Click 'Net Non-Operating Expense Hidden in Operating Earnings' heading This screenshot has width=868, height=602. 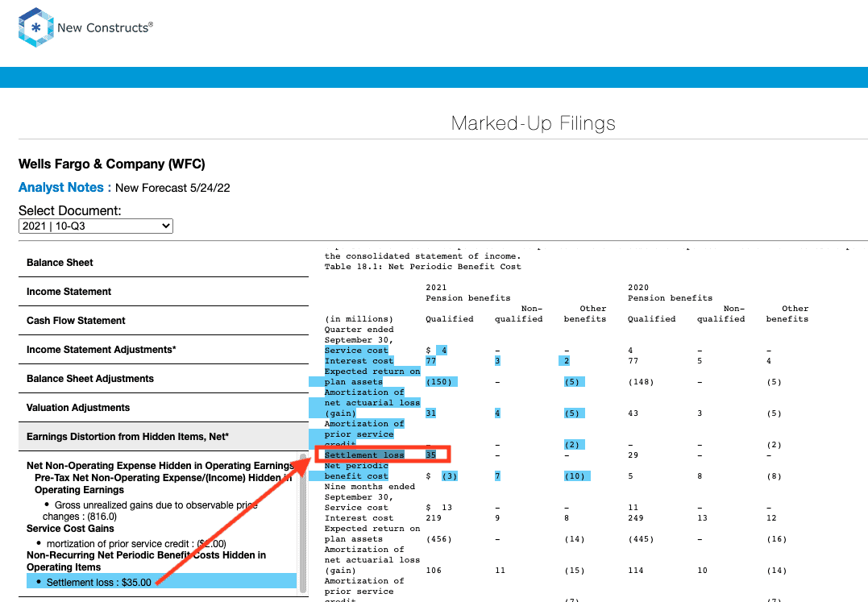click(x=160, y=465)
